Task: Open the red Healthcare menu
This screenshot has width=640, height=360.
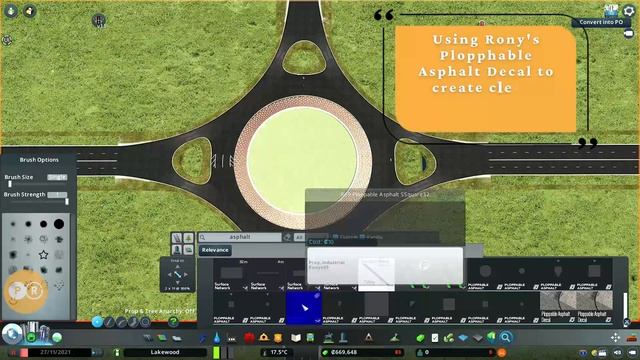Action: click(x=249, y=338)
